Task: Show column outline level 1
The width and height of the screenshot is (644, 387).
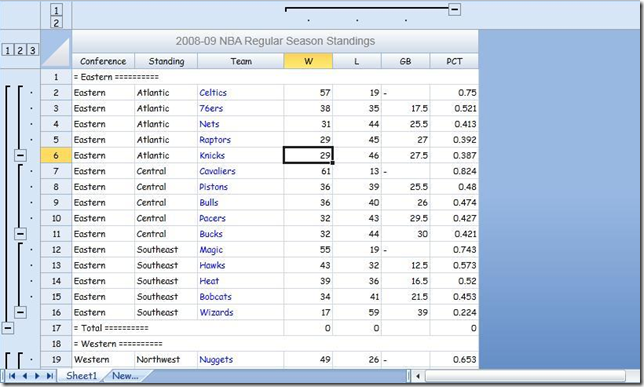Action: 56,9
